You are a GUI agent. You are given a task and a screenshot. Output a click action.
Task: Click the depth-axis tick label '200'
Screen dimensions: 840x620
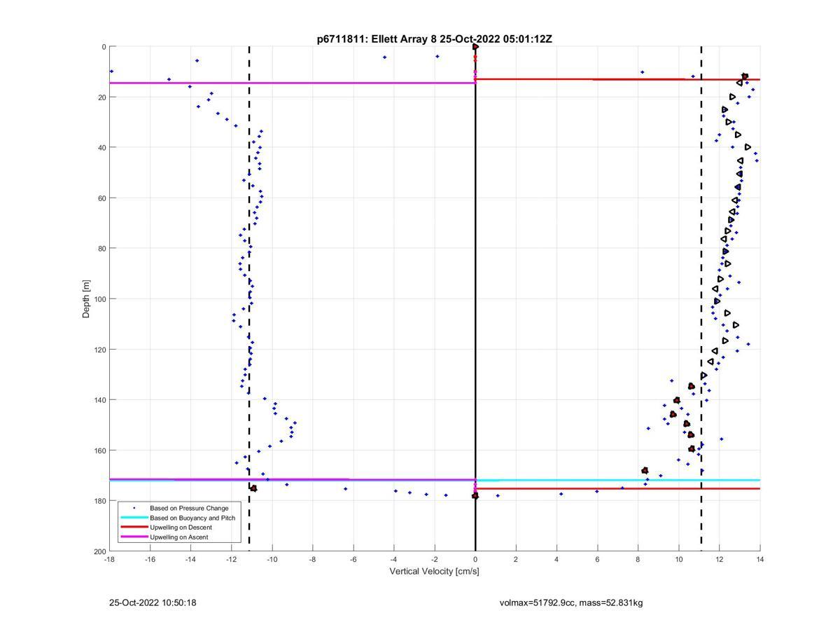tap(99, 551)
